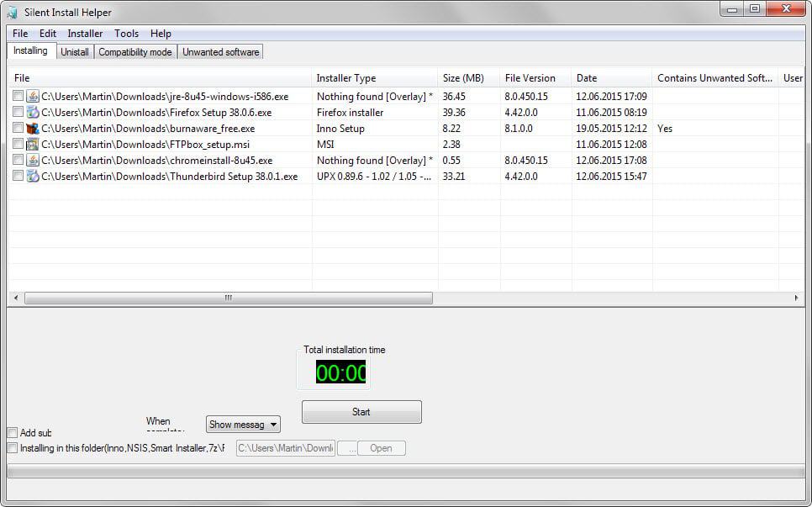Open the Tools menu
This screenshot has width=812, height=507.
click(x=126, y=34)
